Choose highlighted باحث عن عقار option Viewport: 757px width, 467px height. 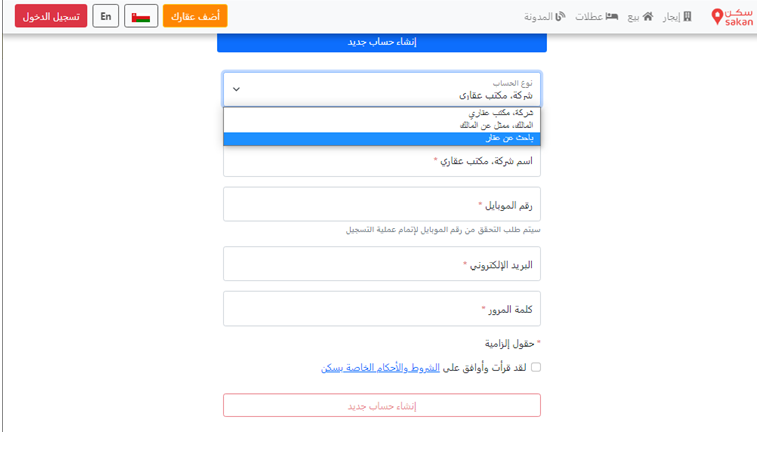click(382, 139)
